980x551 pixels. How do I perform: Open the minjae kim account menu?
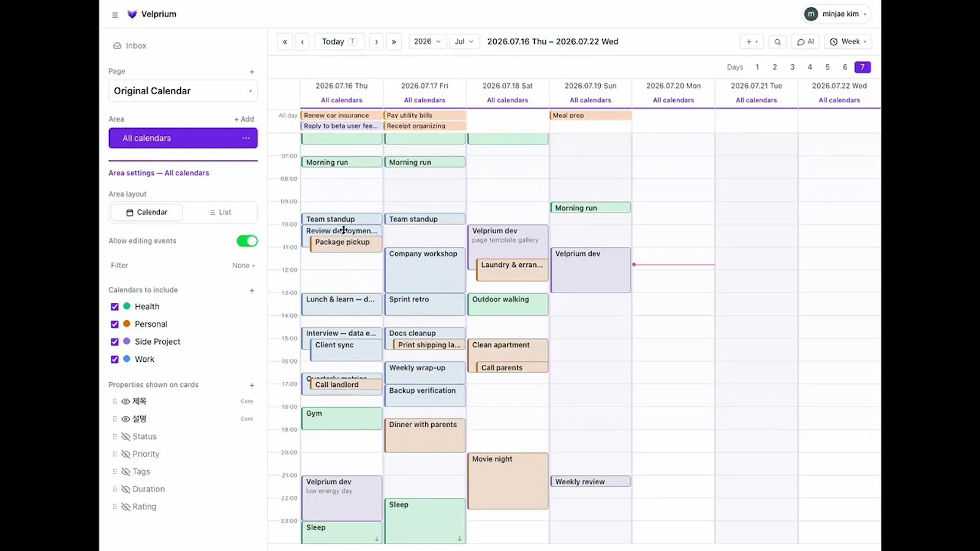tap(837, 14)
